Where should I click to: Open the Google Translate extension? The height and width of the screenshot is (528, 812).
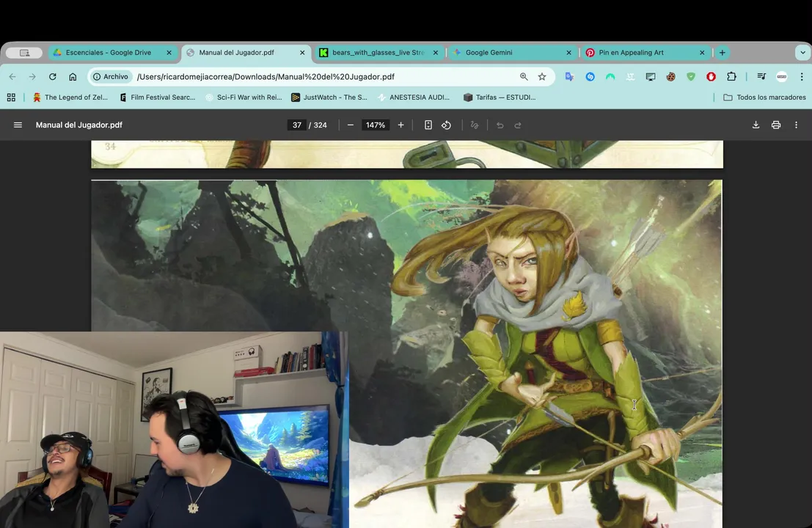click(x=570, y=76)
